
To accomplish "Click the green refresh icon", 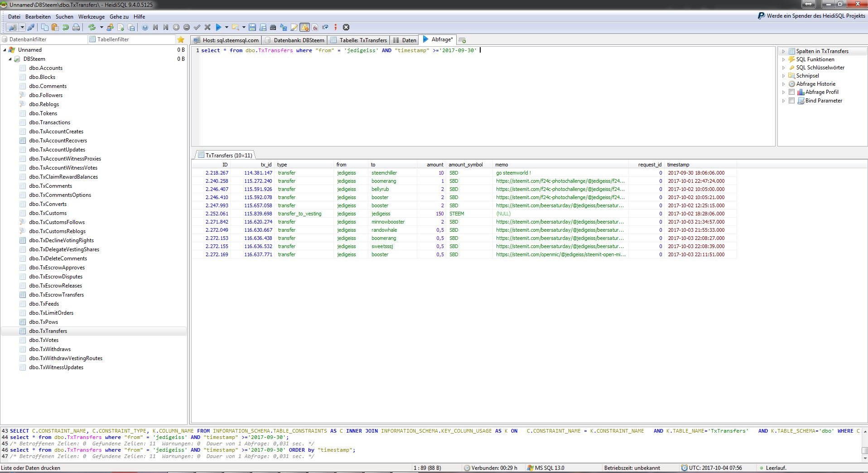I will coord(92,27).
